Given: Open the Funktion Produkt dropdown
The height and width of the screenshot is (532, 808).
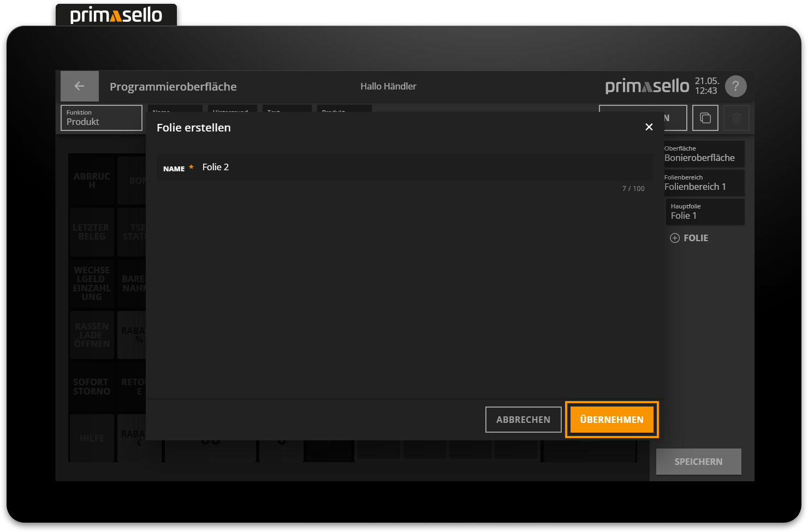Looking at the screenshot, I should click(x=102, y=118).
